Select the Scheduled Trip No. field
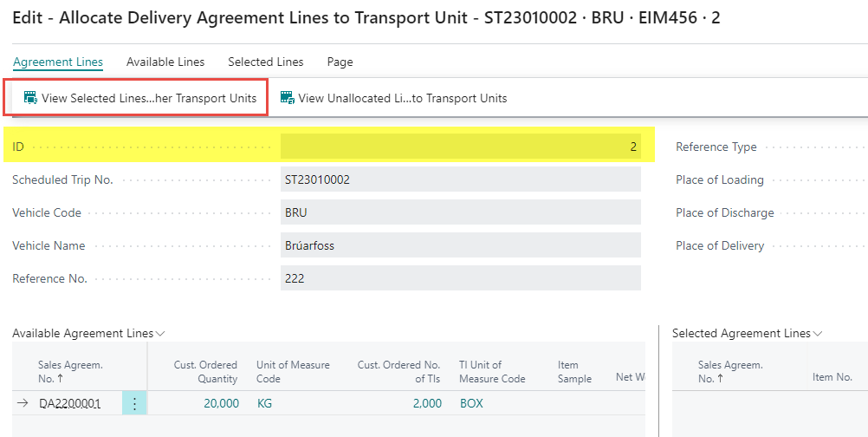 coord(460,179)
